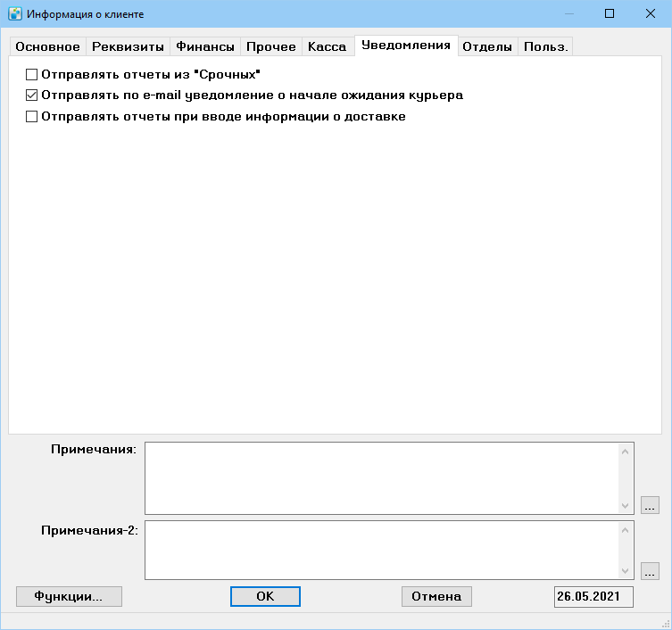Switch to the Основное tab
The image size is (672, 630).
coord(47,46)
